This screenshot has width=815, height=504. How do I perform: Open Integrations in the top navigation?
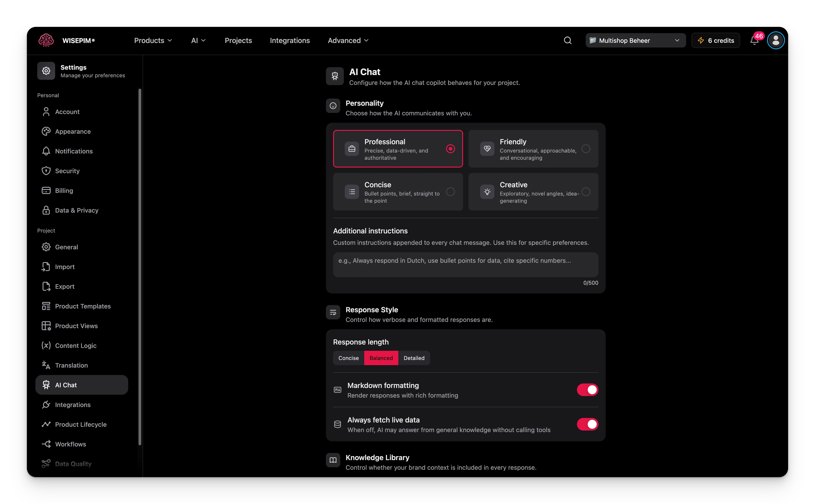(289, 40)
